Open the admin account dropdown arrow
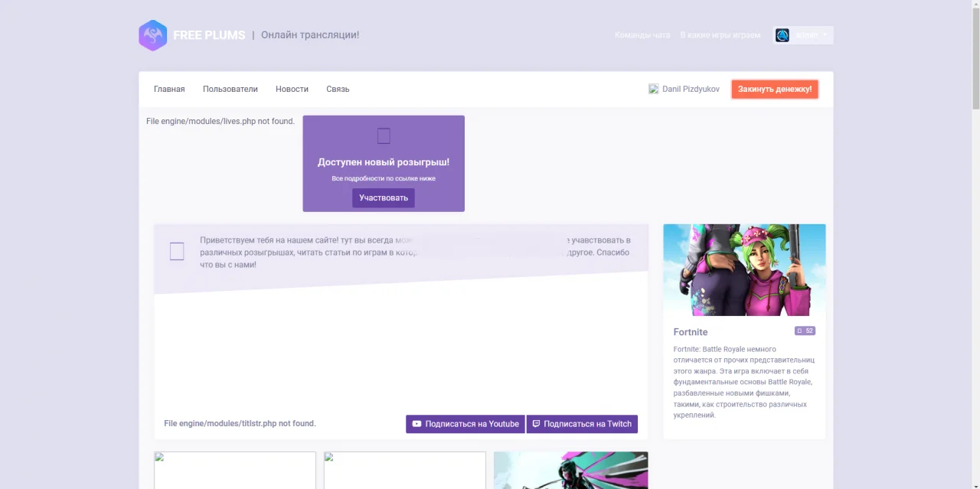 point(825,35)
